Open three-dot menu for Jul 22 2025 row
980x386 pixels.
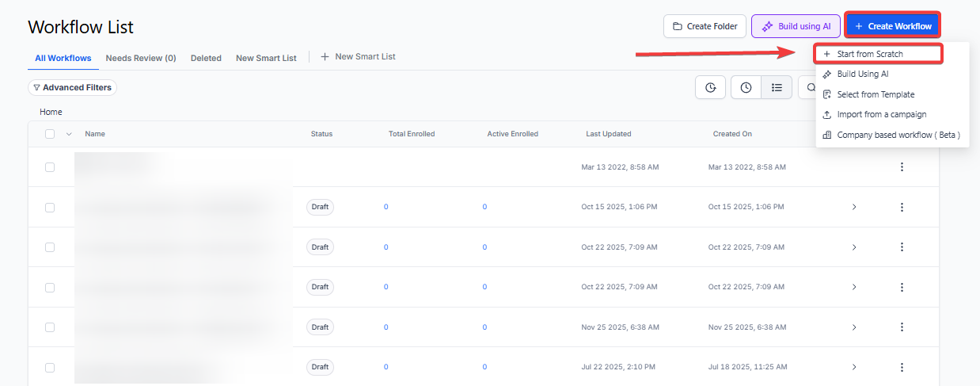click(901, 367)
